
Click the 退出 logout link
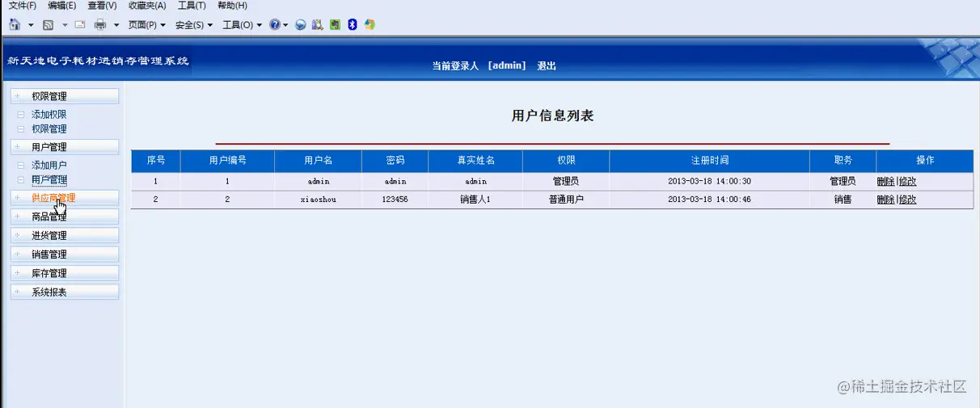(x=547, y=66)
